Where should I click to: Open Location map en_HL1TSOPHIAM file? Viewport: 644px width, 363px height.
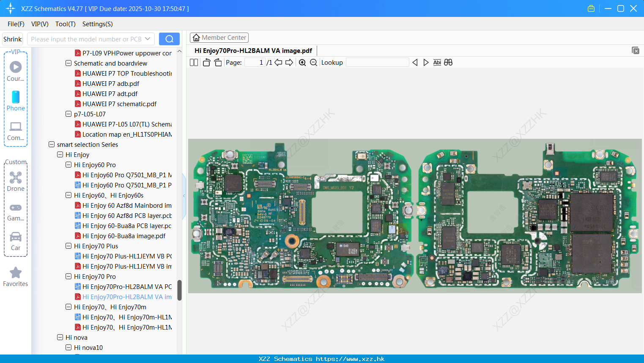point(123,135)
